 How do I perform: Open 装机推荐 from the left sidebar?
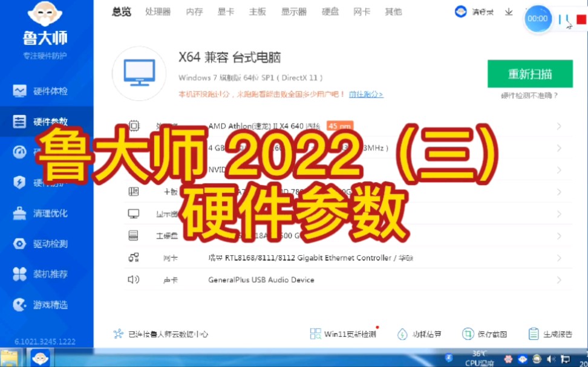coord(47,274)
